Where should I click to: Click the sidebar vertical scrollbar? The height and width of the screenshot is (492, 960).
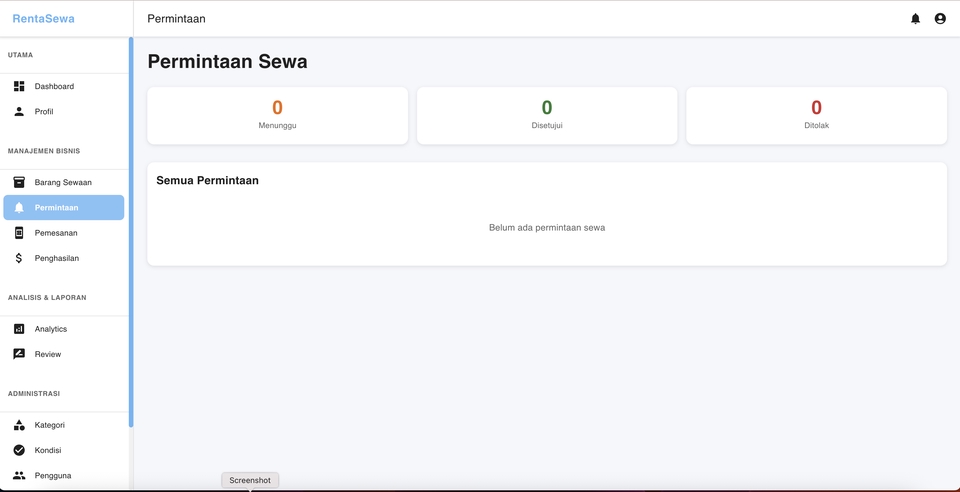pos(131,230)
